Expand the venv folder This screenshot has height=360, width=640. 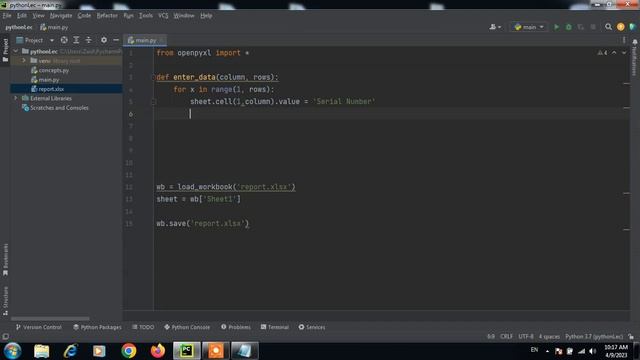point(24,61)
